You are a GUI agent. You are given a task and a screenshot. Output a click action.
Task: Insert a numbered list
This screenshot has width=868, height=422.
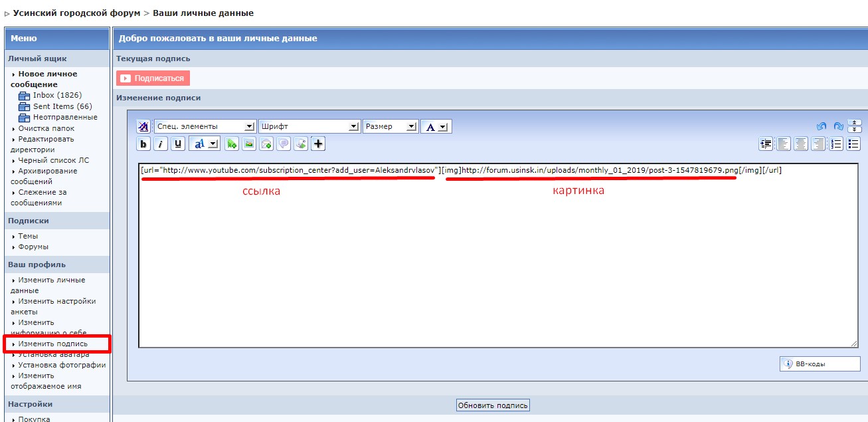click(x=837, y=144)
